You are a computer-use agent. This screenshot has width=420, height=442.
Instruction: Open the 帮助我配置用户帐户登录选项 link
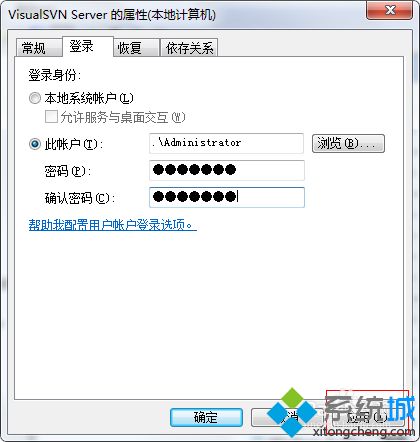click(x=112, y=225)
